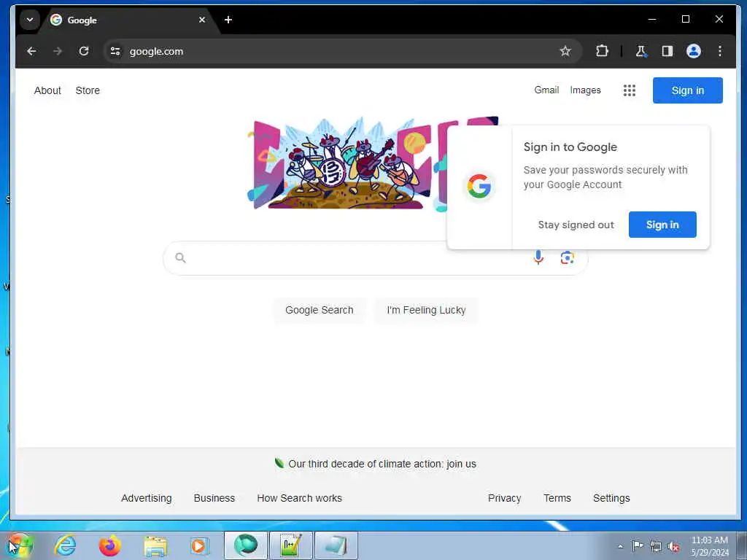This screenshot has width=747, height=560.
Task: Click the address bar showing google.com
Action: coord(342,51)
